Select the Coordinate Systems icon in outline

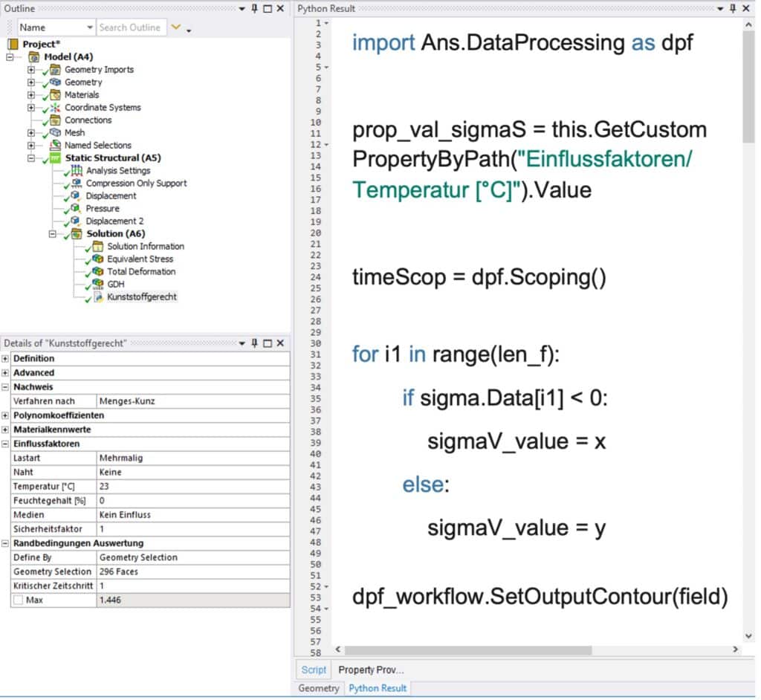55,108
